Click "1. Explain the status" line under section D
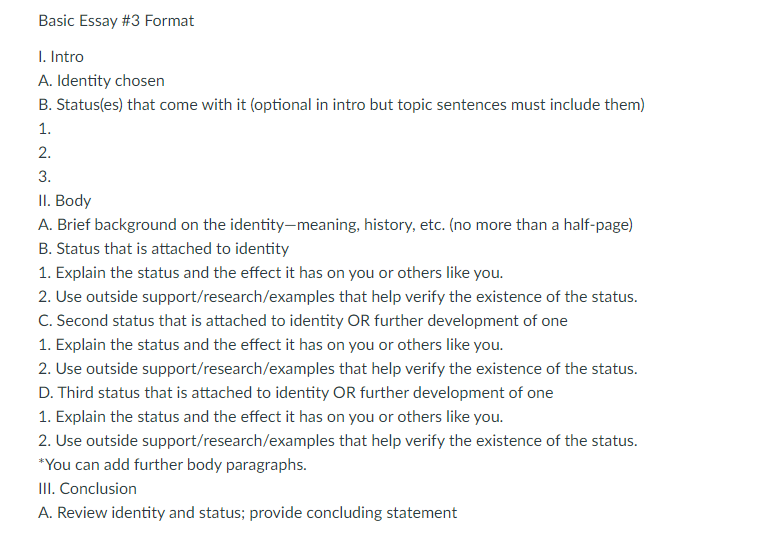 point(270,417)
